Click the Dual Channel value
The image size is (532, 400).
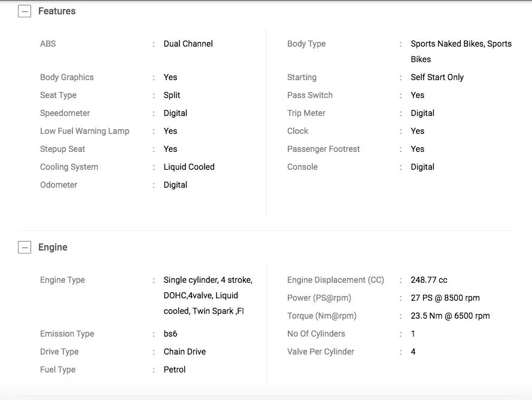[x=188, y=44]
